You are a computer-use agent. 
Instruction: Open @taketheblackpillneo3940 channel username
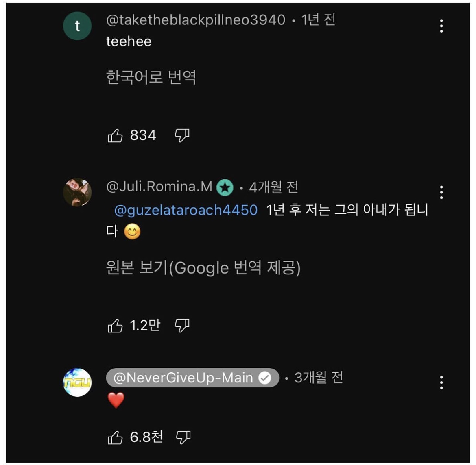click(x=196, y=20)
